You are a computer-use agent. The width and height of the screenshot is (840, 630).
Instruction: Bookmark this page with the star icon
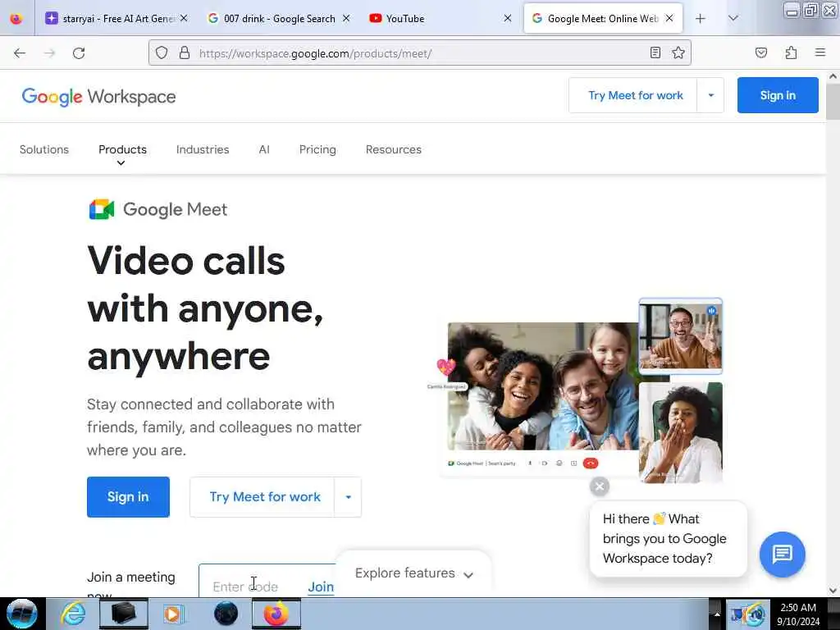click(678, 52)
